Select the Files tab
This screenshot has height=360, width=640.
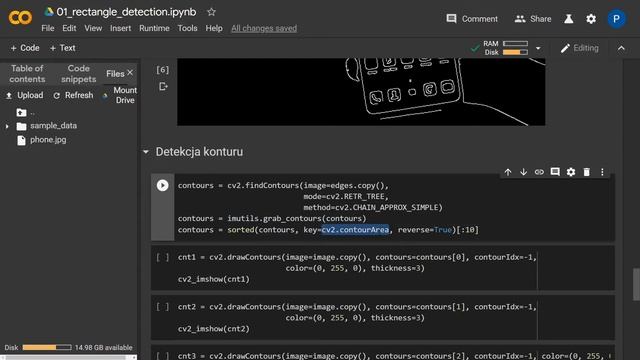coord(115,74)
